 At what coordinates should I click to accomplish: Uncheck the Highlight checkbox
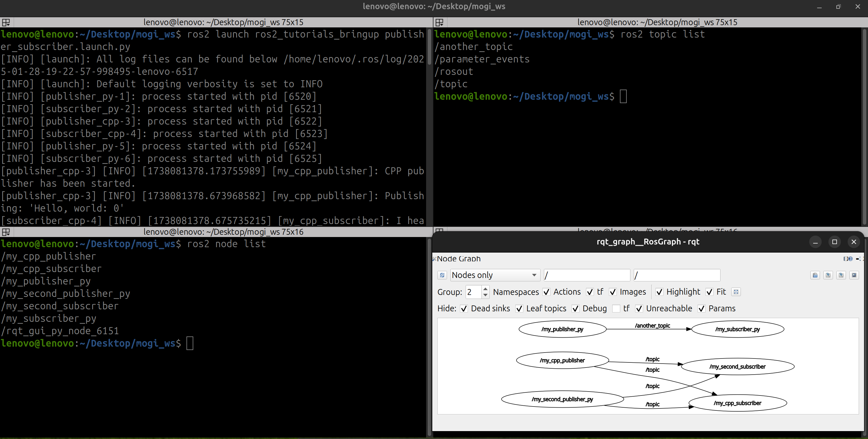click(659, 292)
